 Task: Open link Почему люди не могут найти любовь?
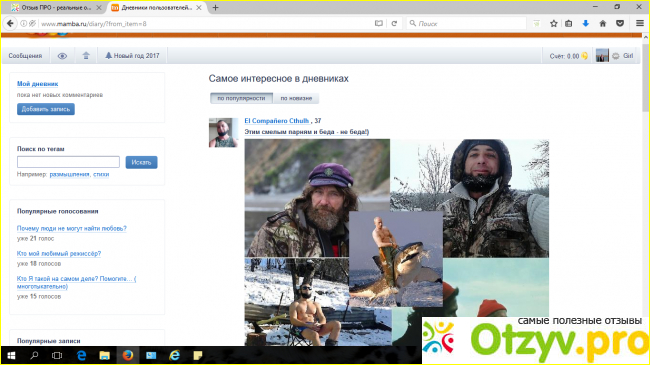coord(72,228)
